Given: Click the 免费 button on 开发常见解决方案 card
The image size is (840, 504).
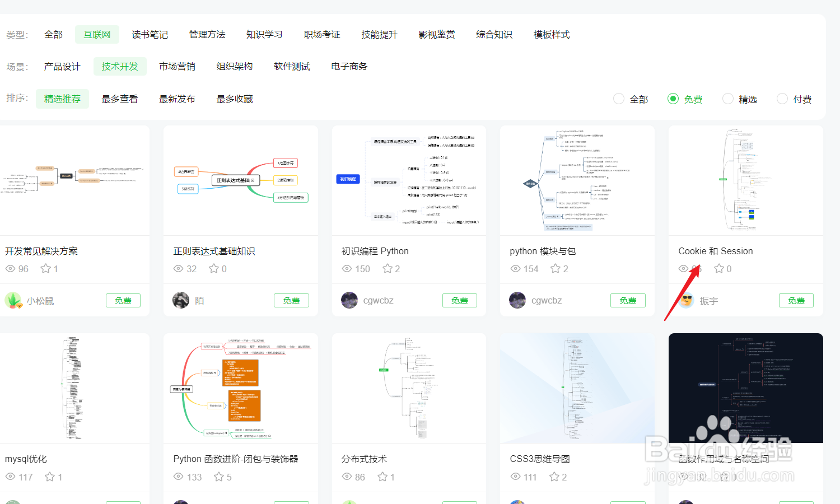Looking at the screenshot, I should [123, 300].
